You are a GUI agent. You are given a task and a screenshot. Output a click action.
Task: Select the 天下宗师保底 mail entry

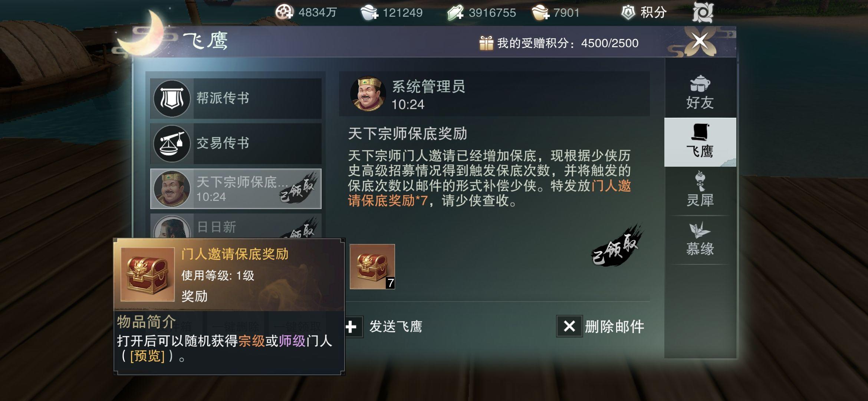(x=236, y=189)
